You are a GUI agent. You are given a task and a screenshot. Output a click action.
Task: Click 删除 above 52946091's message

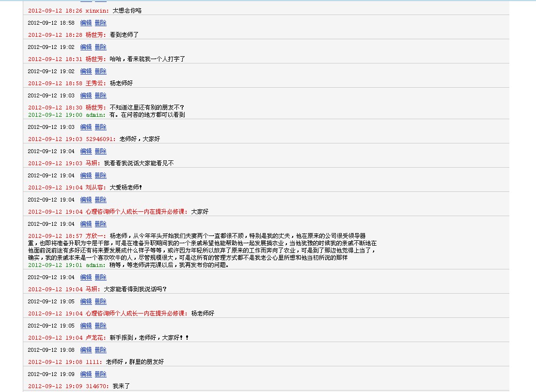[100, 127]
